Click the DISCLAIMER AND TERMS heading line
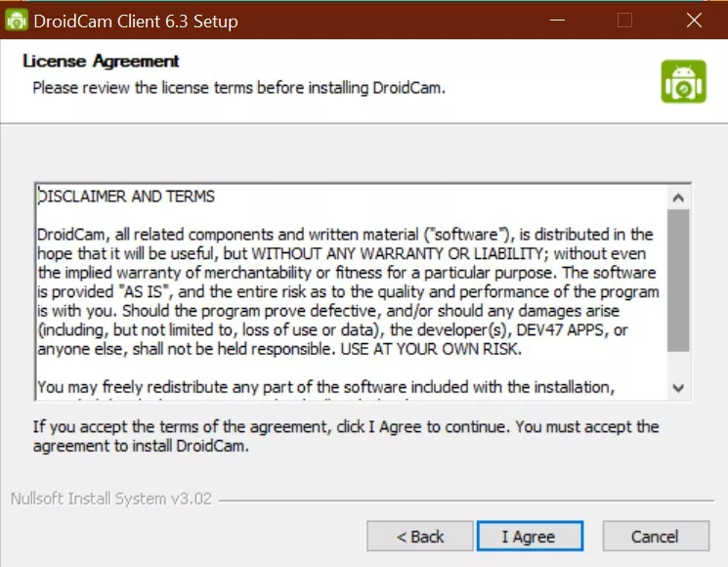This screenshot has width=728, height=567. point(126,196)
